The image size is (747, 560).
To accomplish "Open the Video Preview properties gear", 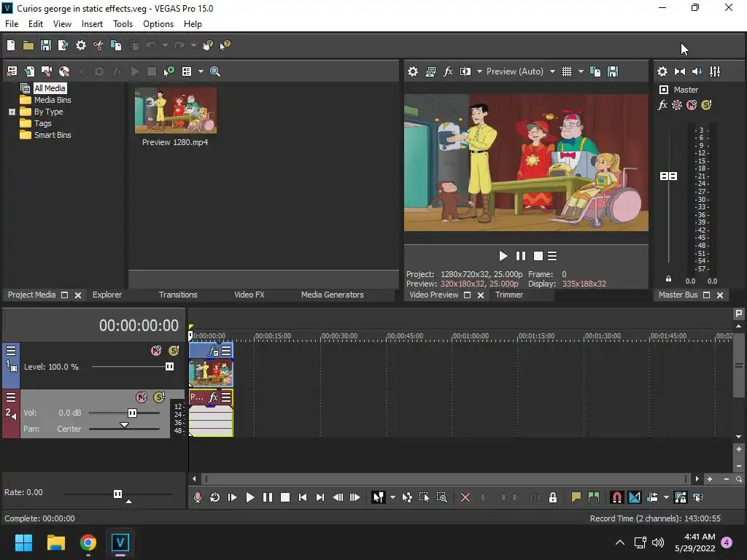I will pyautogui.click(x=413, y=71).
